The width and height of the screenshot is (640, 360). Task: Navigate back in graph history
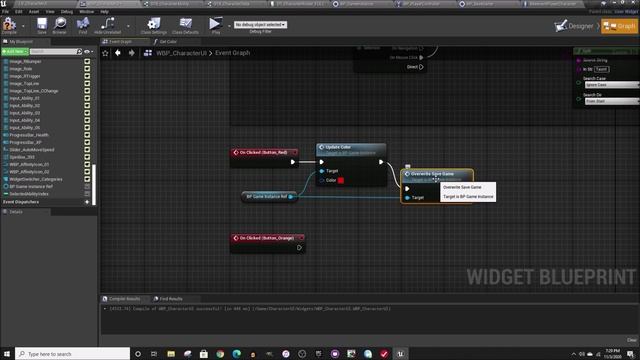(x=118, y=53)
